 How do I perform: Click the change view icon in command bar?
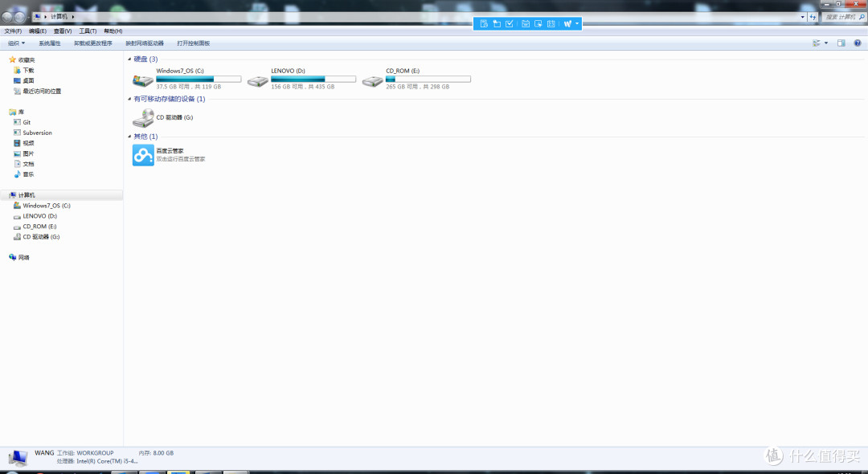[x=817, y=43]
